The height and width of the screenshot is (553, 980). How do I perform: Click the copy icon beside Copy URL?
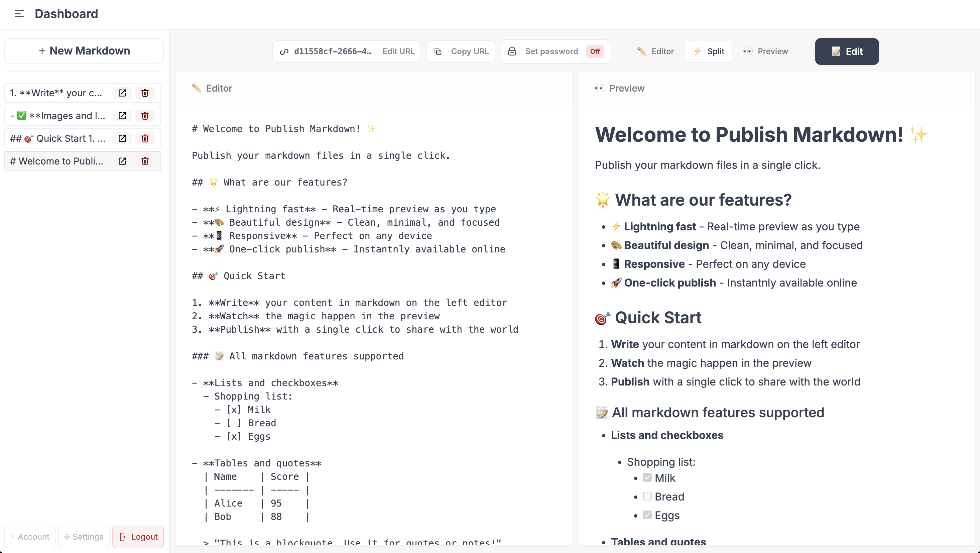click(x=438, y=51)
